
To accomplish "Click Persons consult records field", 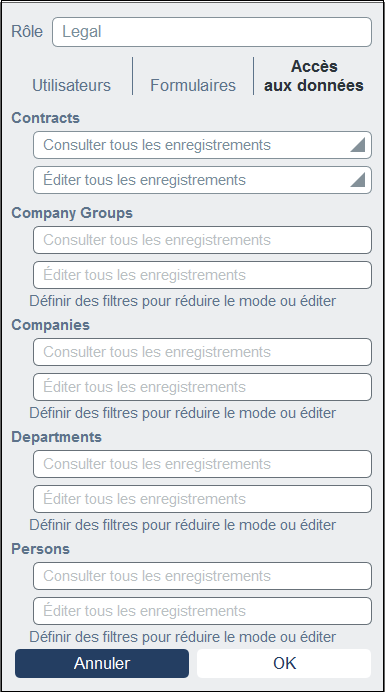I will (202, 576).
